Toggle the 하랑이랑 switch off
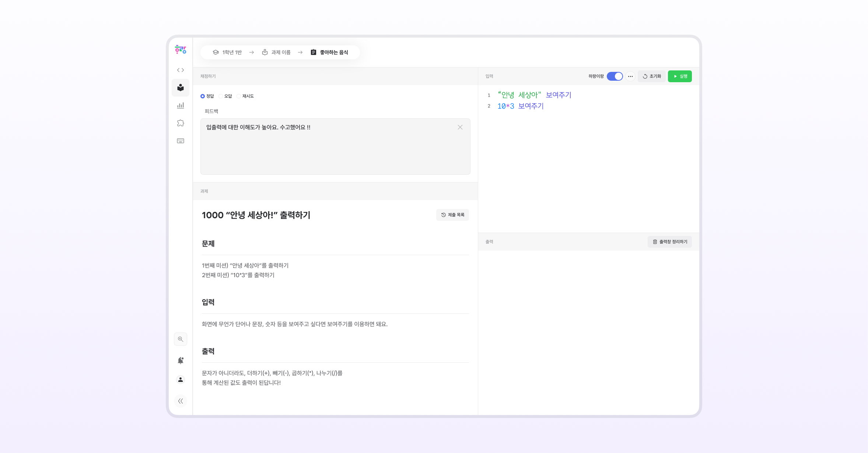The height and width of the screenshot is (453, 868). (615, 76)
